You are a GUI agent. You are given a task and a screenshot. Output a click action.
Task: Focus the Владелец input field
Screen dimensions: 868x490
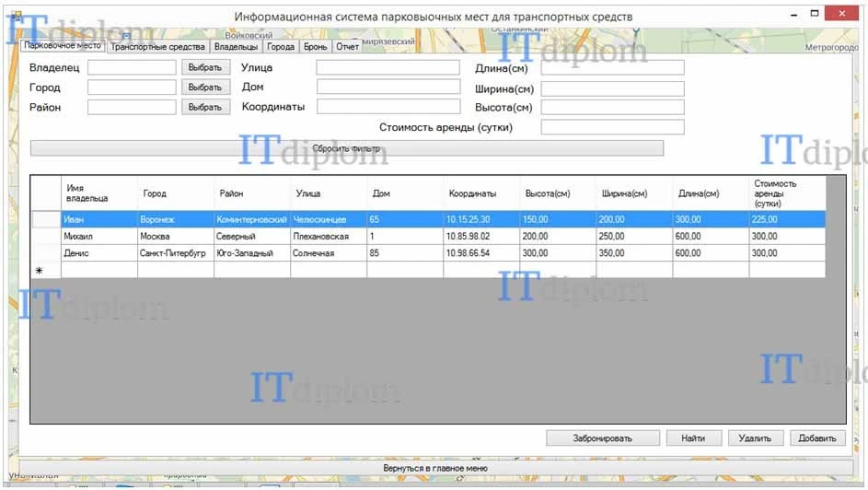pyautogui.click(x=132, y=67)
